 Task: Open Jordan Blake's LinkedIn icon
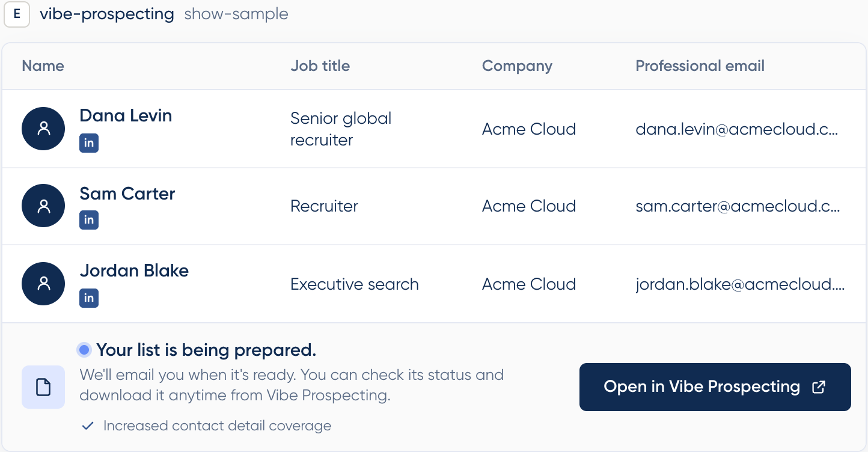coord(89,298)
